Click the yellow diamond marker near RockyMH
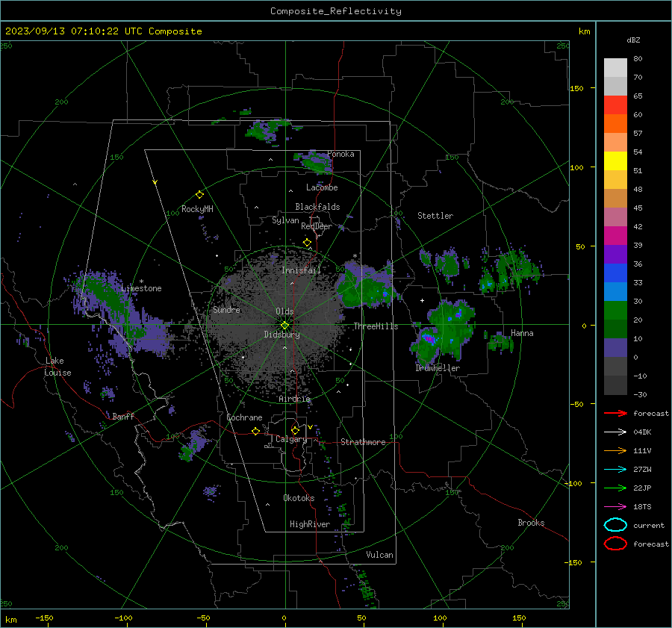Image resolution: width=672 pixels, height=628 pixels. coord(199,195)
